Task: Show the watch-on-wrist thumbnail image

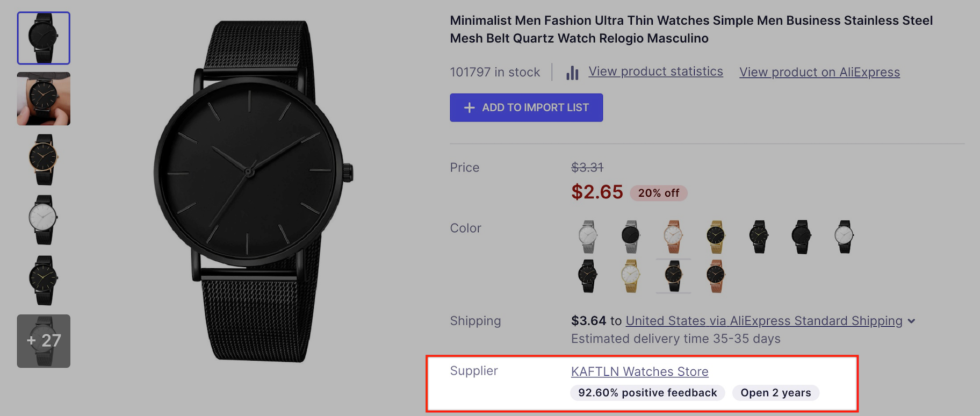Action: click(x=44, y=99)
